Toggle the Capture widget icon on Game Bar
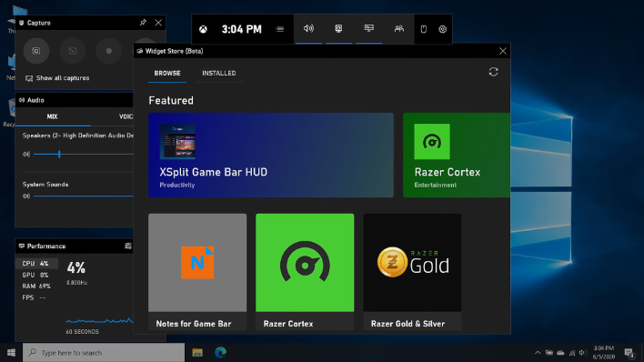Screen dimensions: 644x362 point(338,28)
